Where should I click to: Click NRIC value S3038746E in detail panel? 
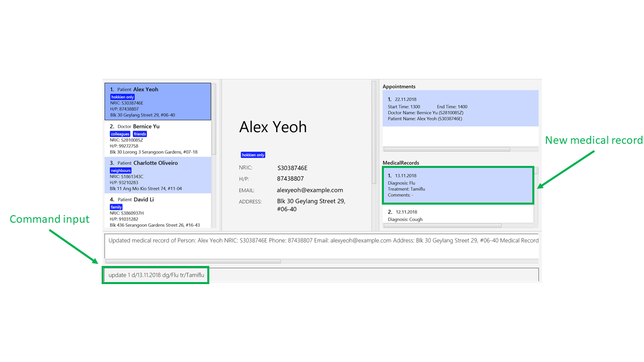292,168
